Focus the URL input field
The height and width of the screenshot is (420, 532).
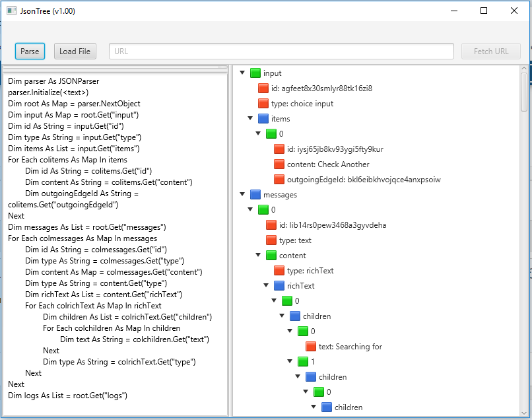(281, 52)
